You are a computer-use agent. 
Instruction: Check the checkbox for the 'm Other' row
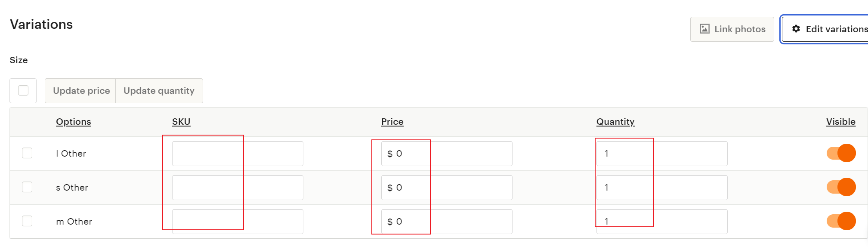pos(27,221)
